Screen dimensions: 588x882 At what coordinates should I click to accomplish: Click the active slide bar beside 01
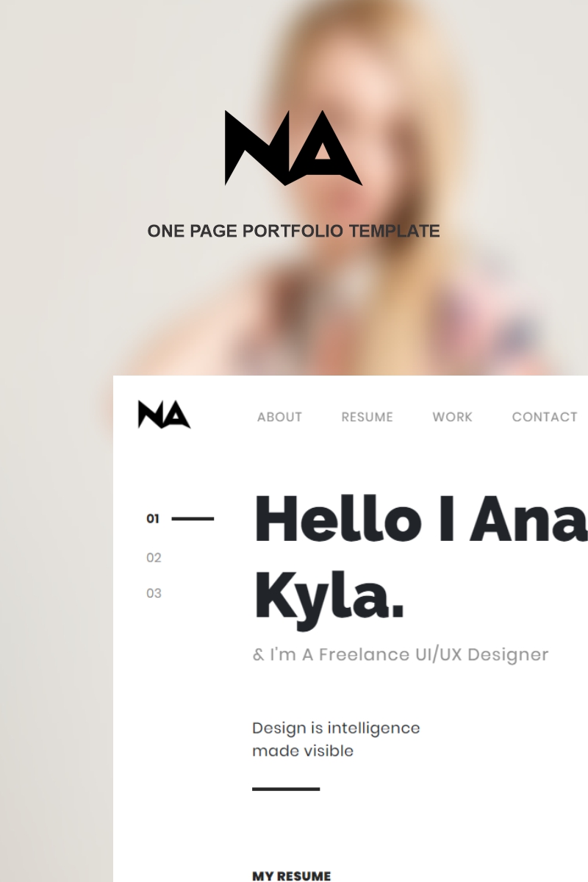pyautogui.click(x=193, y=519)
